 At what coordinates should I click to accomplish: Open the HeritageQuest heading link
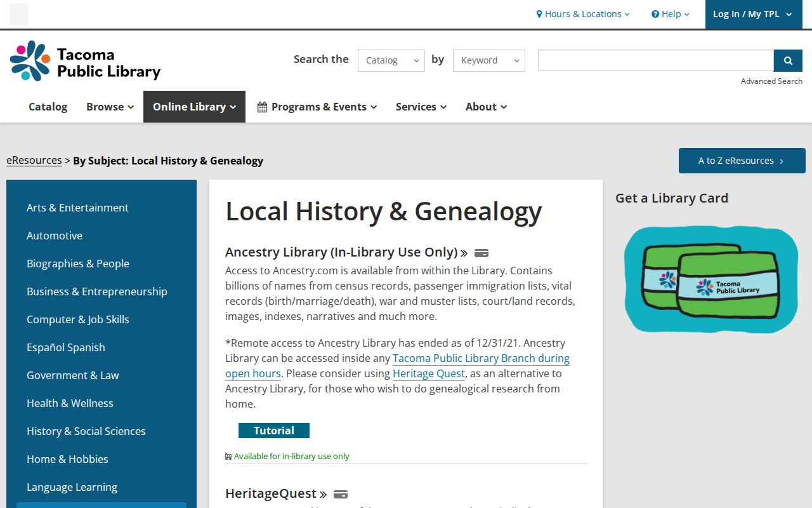coord(276,493)
